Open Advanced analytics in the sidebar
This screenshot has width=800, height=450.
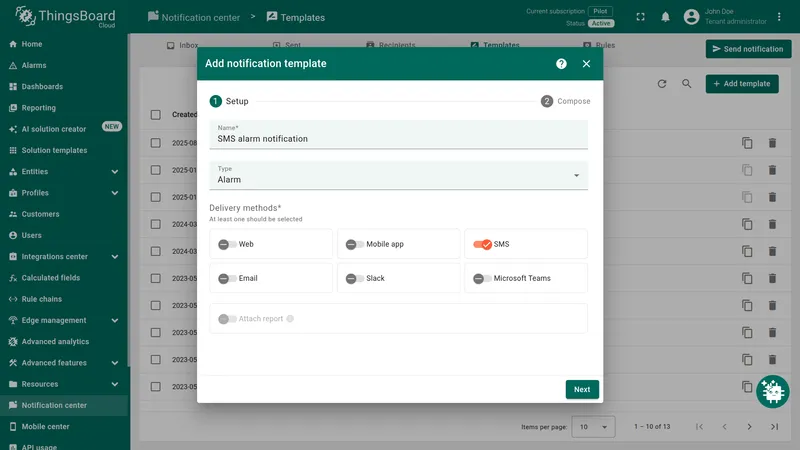click(55, 342)
